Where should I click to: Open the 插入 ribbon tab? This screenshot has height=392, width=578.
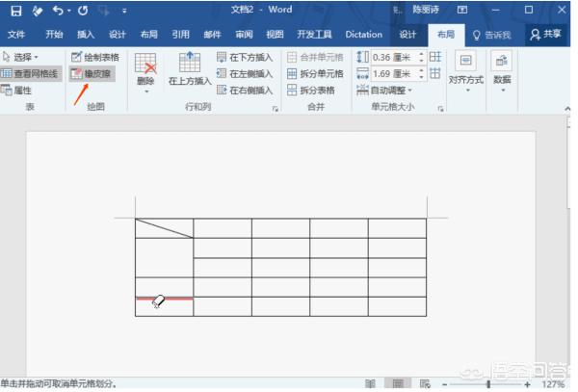(86, 35)
